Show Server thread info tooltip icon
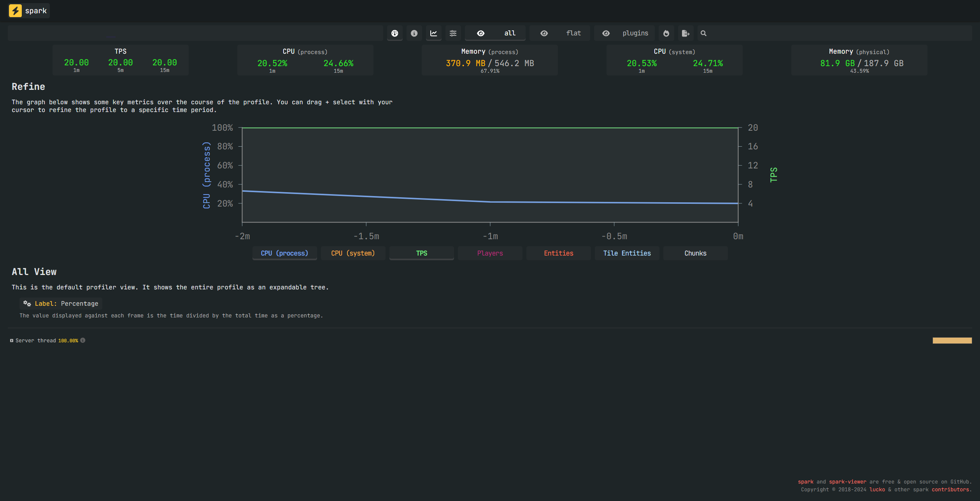The image size is (980, 501). point(83,340)
